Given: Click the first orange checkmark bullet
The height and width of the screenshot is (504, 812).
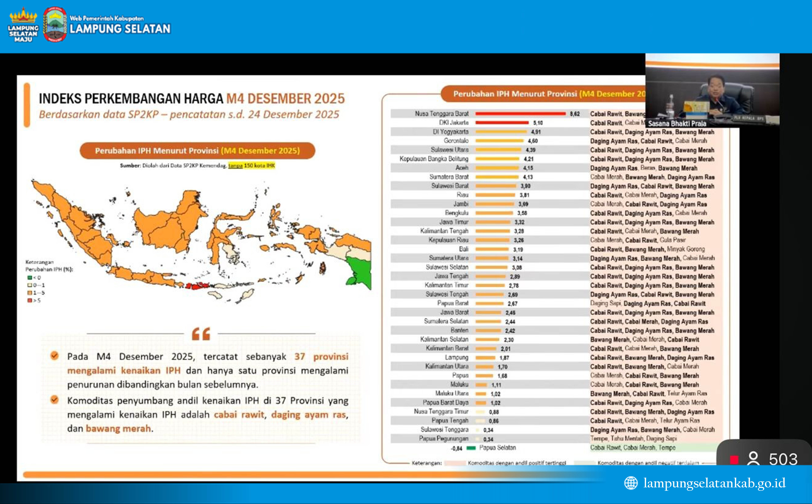Looking at the screenshot, I should coord(54,356).
